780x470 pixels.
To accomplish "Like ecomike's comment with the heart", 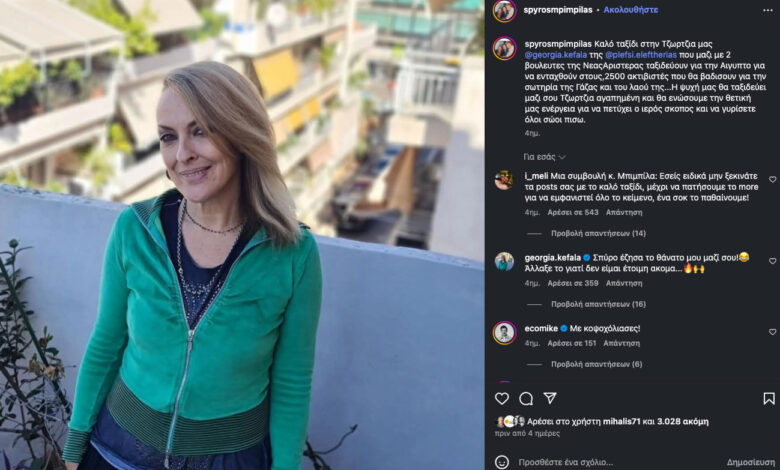I will [x=772, y=332].
